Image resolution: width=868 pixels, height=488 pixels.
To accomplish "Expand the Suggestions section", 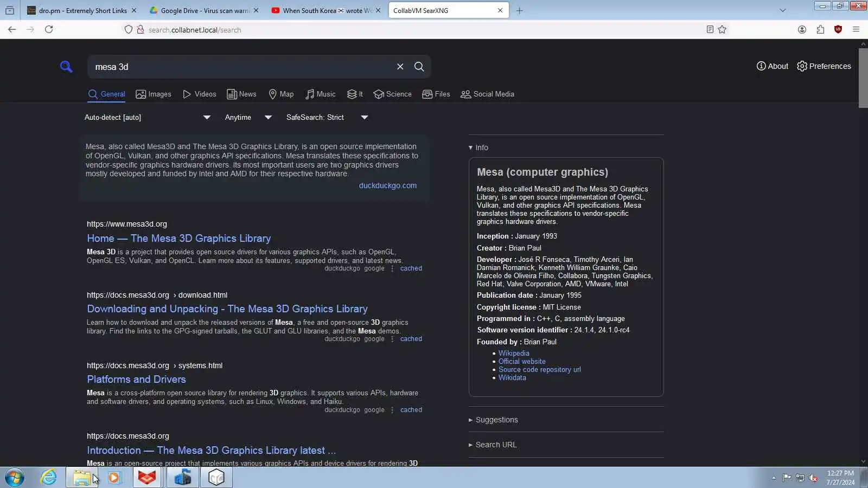I will coord(493,420).
